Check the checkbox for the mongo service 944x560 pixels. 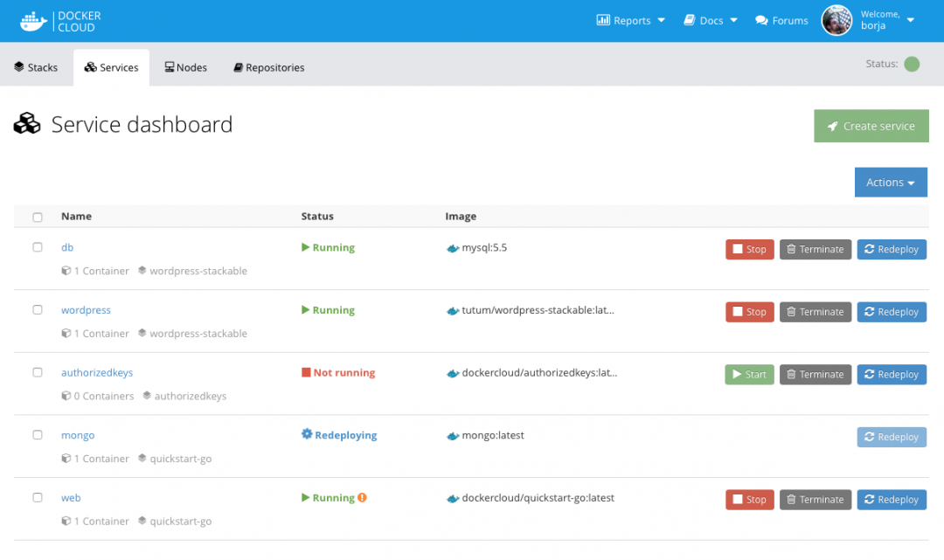[x=38, y=434]
